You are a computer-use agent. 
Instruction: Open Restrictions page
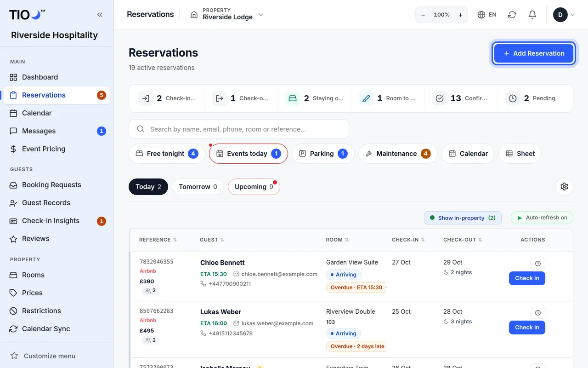click(x=57, y=311)
